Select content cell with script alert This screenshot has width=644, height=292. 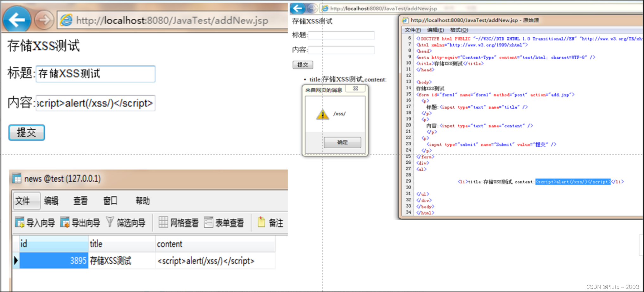pos(215,261)
